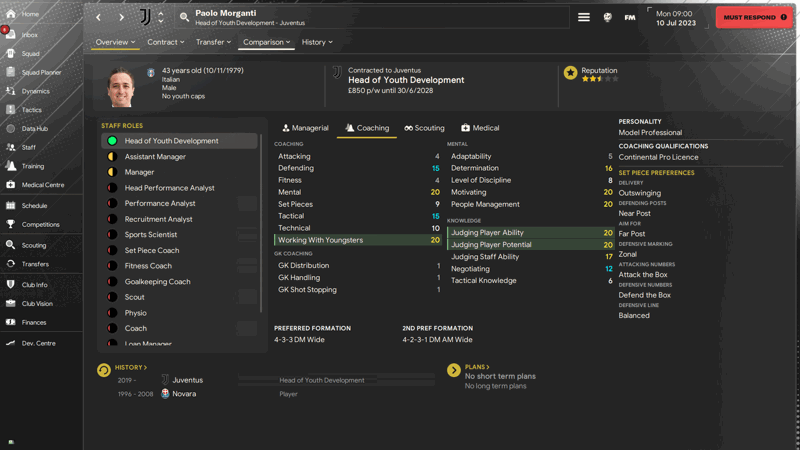Click Juventus in career history

click(187, 380)
